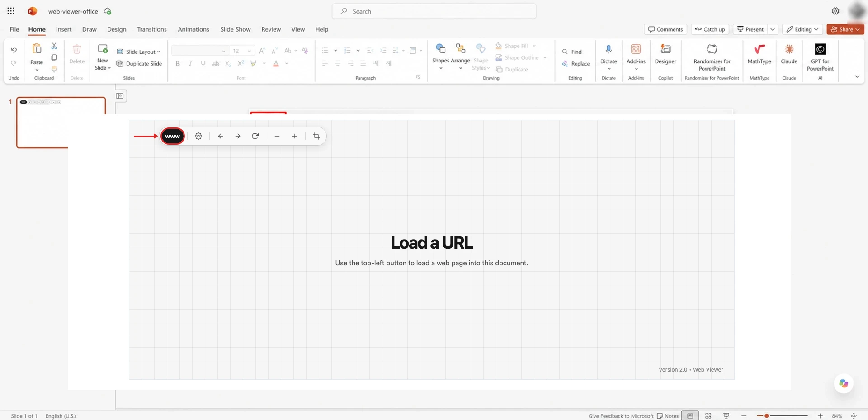Zoom in with the plus icon
Viewport: 868px width, 420px height.
(x=294, y=136)
